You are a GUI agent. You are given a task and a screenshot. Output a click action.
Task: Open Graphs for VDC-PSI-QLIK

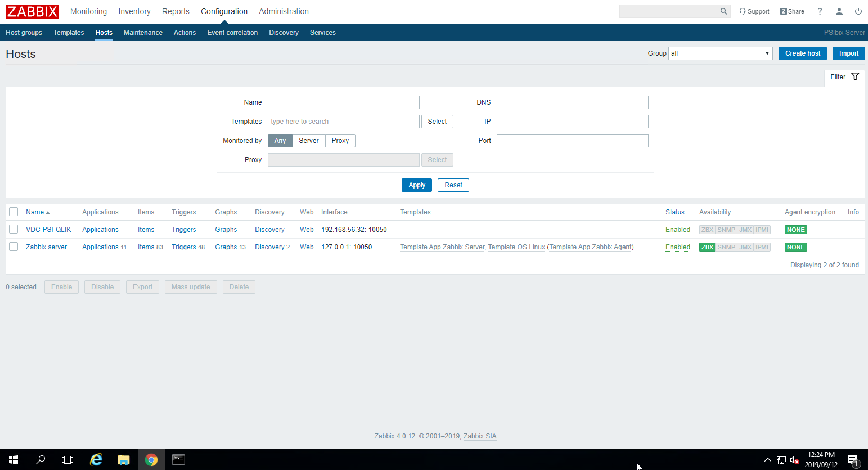click(226, 230)
